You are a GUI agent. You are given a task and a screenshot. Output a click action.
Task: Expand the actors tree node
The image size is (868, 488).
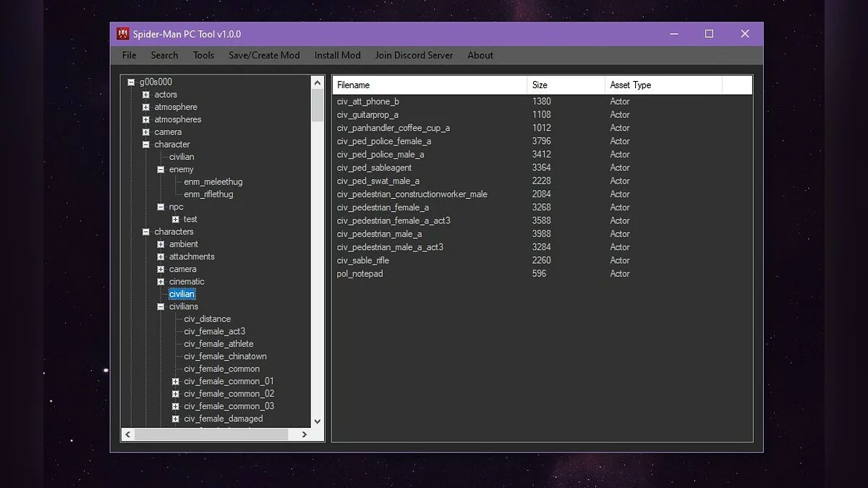coord(146,95)
